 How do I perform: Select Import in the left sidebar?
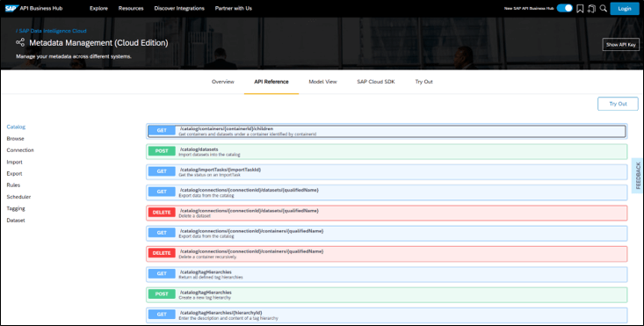pos(14,163)
